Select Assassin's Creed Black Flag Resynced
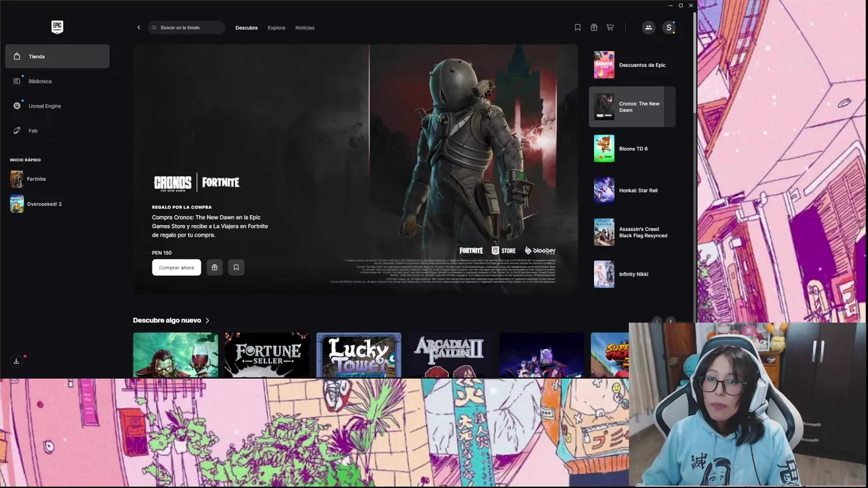The width and height of the screenshot is (868, 488). pos(632,232)
